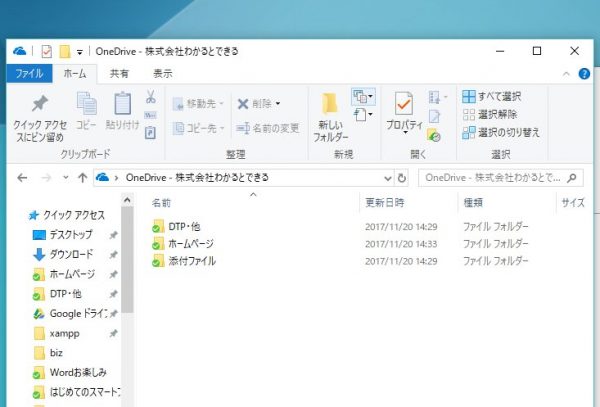
Task: Select the DTP・他 folder in file list
Action: [x=176, y=226]
